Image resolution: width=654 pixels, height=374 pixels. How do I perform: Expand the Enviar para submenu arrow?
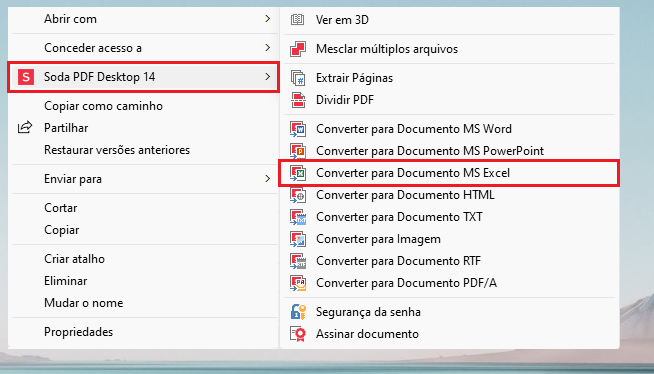267,179
